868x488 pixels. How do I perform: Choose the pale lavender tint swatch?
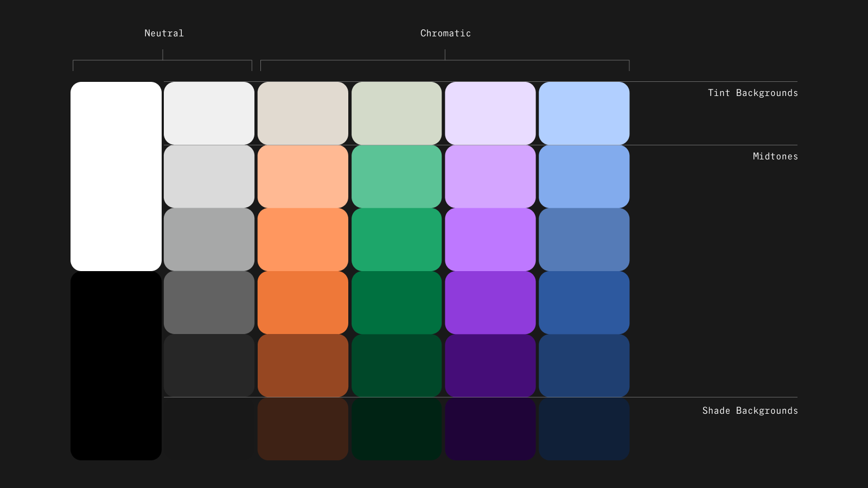point(490,113)
